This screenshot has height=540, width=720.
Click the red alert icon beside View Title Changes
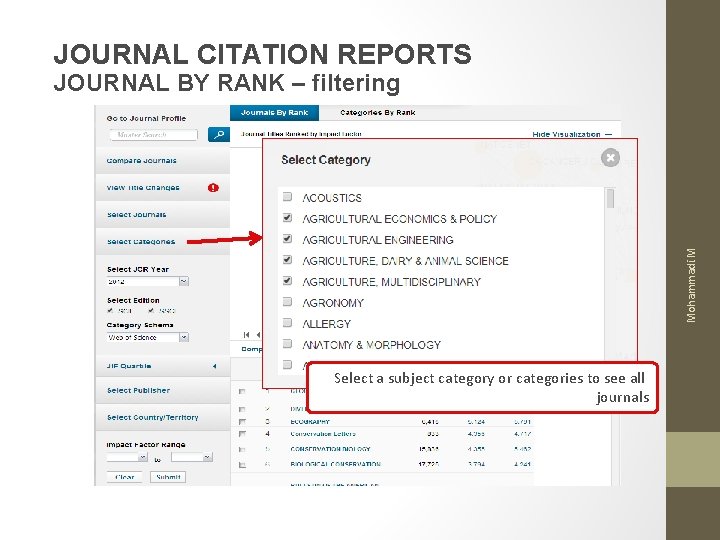click(x=213, y=187)
